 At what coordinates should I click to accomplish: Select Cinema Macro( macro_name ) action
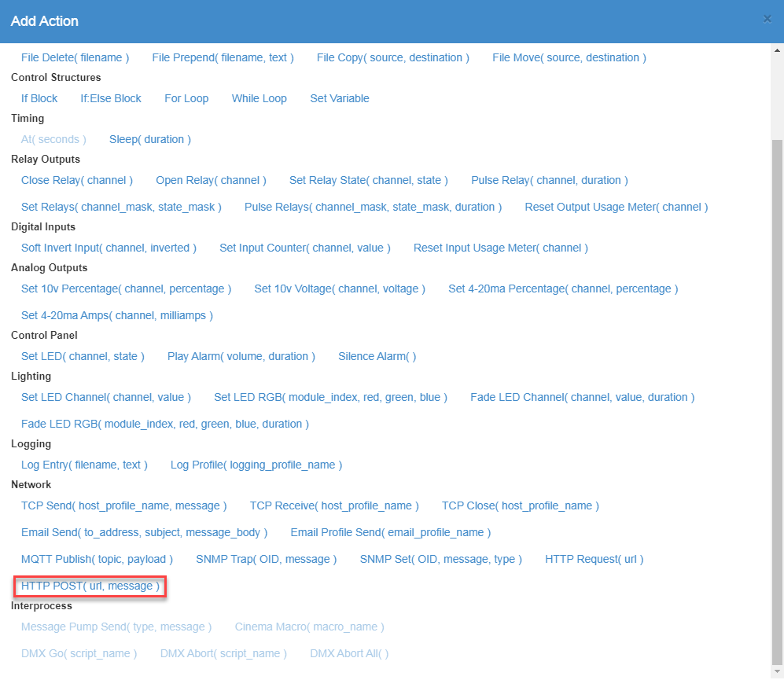[x=310, y=627]
